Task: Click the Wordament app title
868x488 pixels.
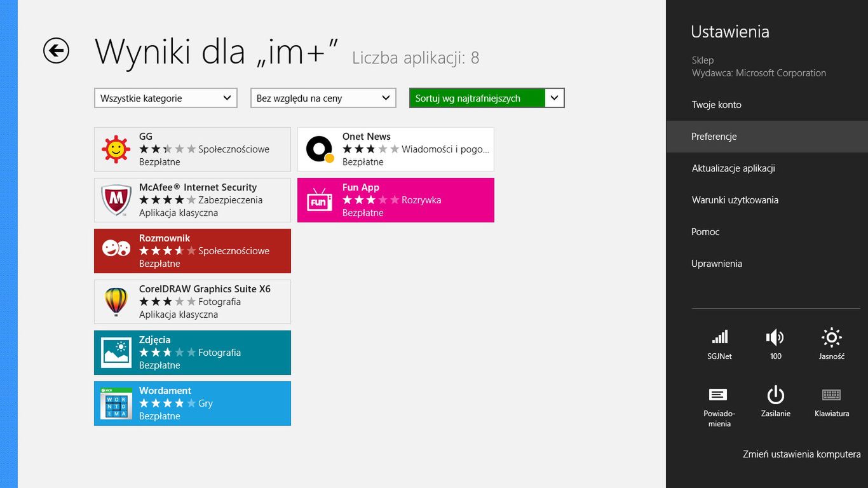Action: coord(165,391)
